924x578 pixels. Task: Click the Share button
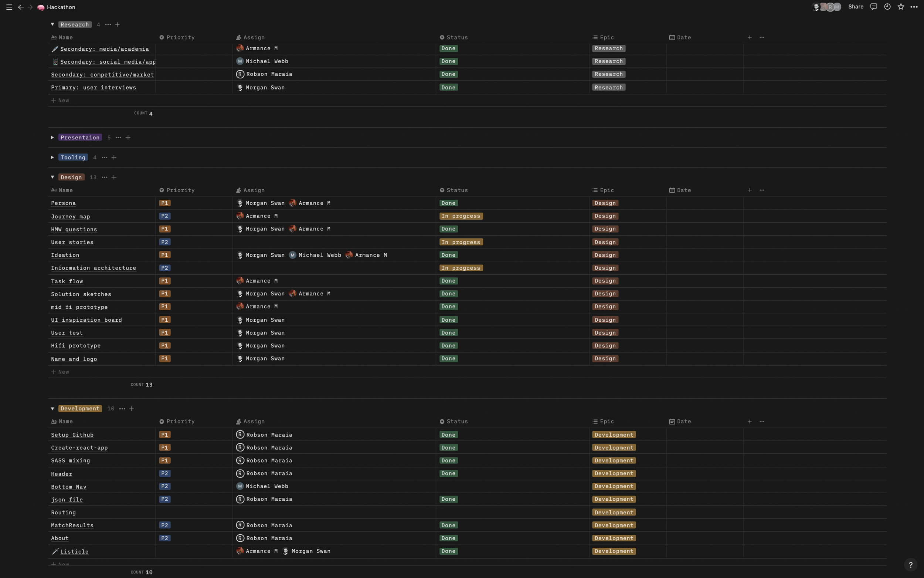(856, 7)
